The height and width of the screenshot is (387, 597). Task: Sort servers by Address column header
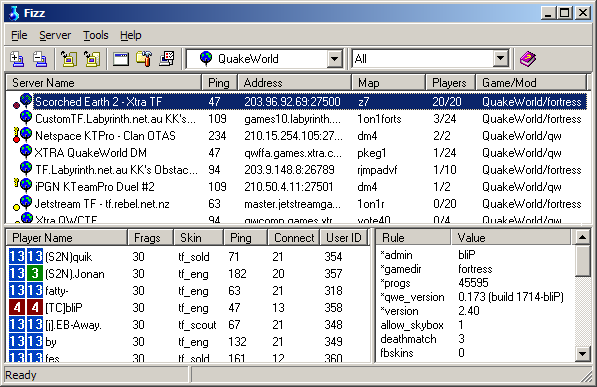pyautogui.click(x=294, y=83)
